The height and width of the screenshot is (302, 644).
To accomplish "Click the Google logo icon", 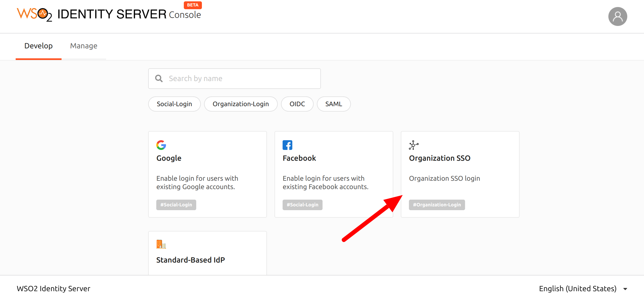I will (x=161, y=145).
